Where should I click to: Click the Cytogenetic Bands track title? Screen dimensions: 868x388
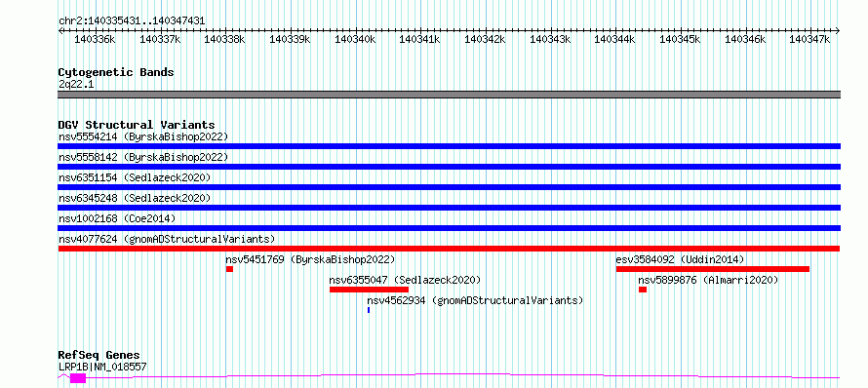click(116, 72)
